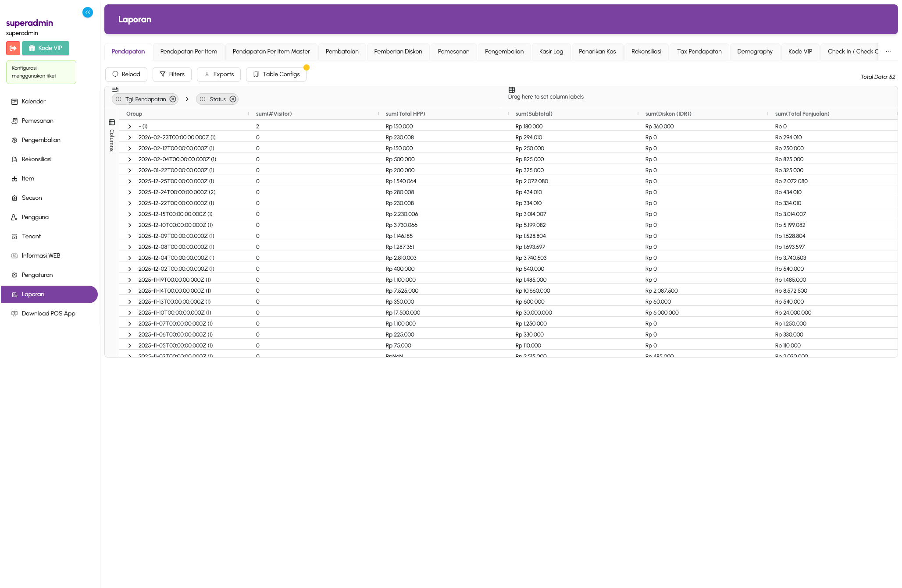Expand the 2025-11-10 group row
Image resolution: width=902 pixels, height=588 pixels.
click(129, 312)
